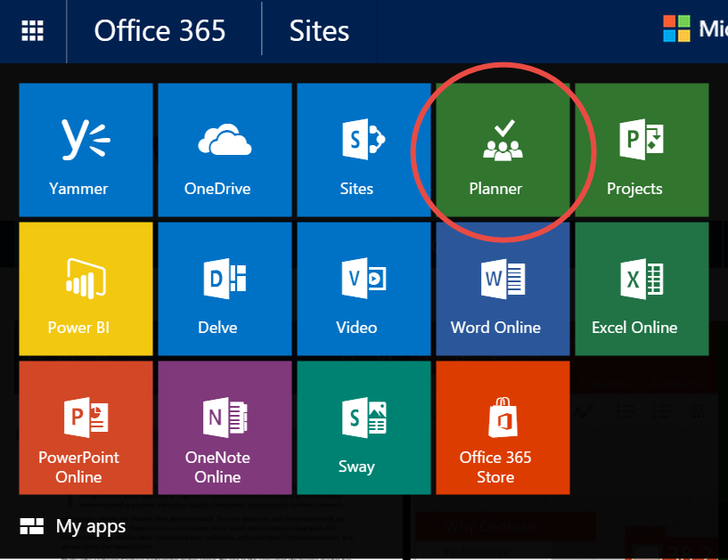Open the Excel Online tile

[x=642, y=288]
